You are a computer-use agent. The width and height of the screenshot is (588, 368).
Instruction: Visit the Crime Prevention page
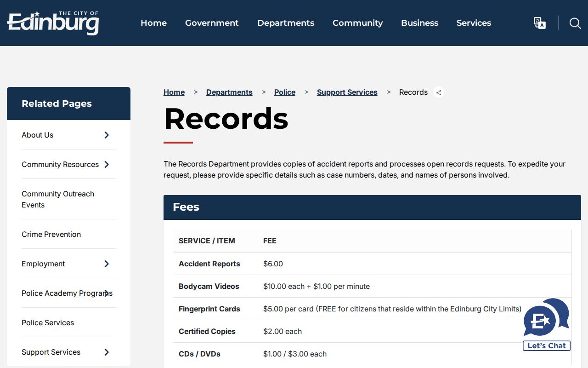coord(51,234)
